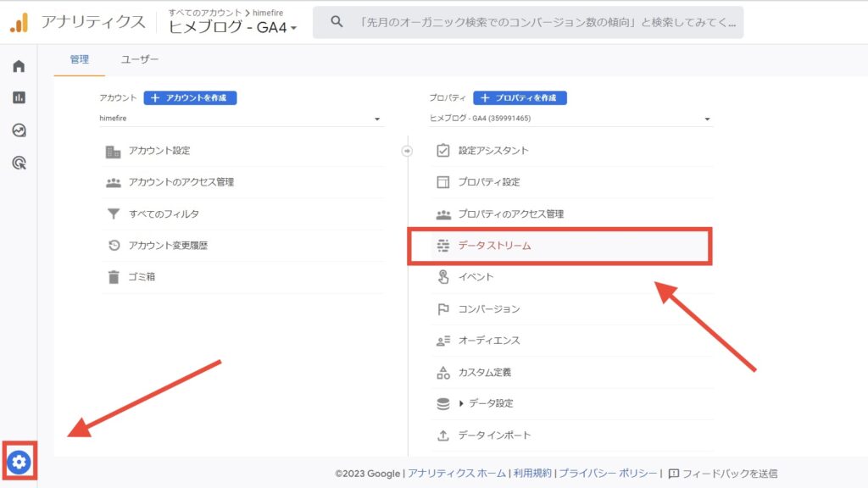Expand the データ設定 section

(479, 403)
